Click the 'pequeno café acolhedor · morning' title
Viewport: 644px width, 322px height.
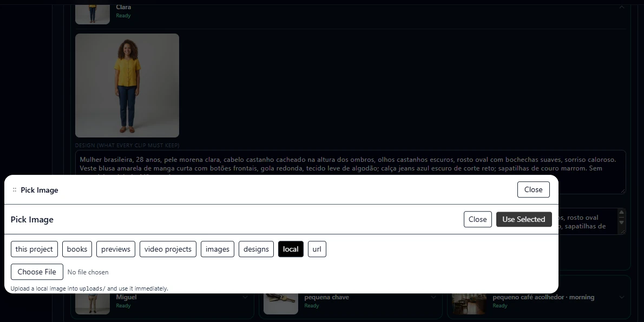(x=543, y=297)
